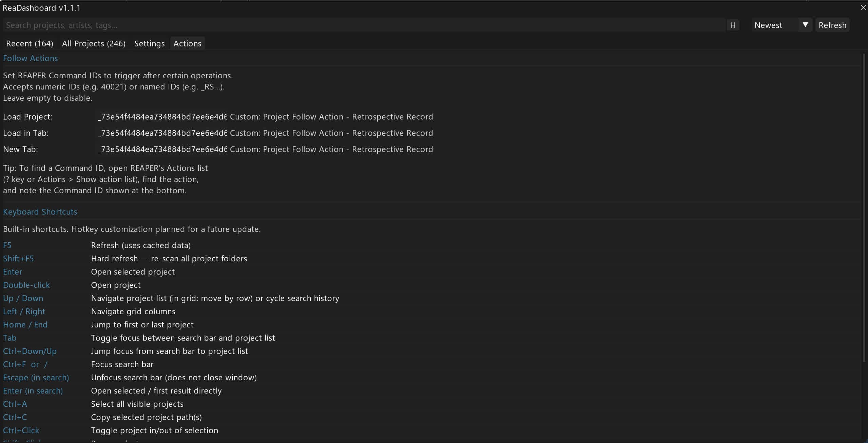The image size is (868, 443).
Task: Click the Escape (in search) shortcut label
Action: 36,378
